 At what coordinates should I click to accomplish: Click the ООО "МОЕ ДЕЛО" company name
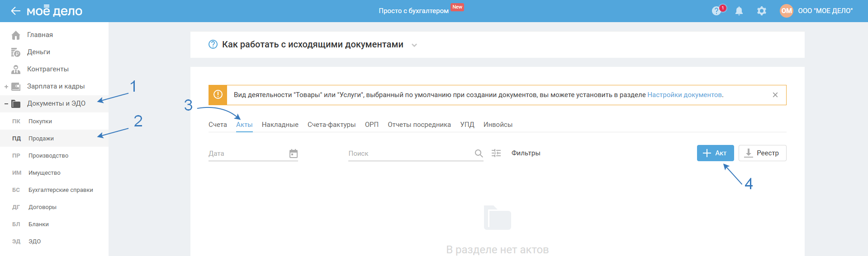(825, 11)
